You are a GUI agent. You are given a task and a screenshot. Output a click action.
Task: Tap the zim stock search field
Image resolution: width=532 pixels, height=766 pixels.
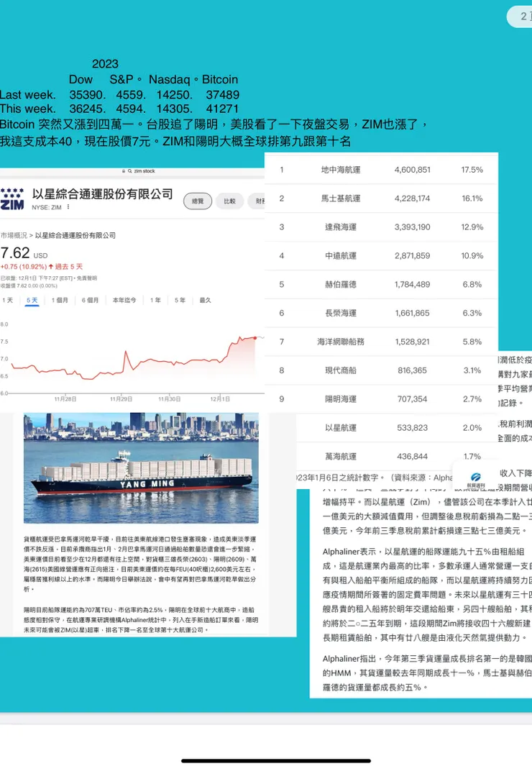point(139,171)
